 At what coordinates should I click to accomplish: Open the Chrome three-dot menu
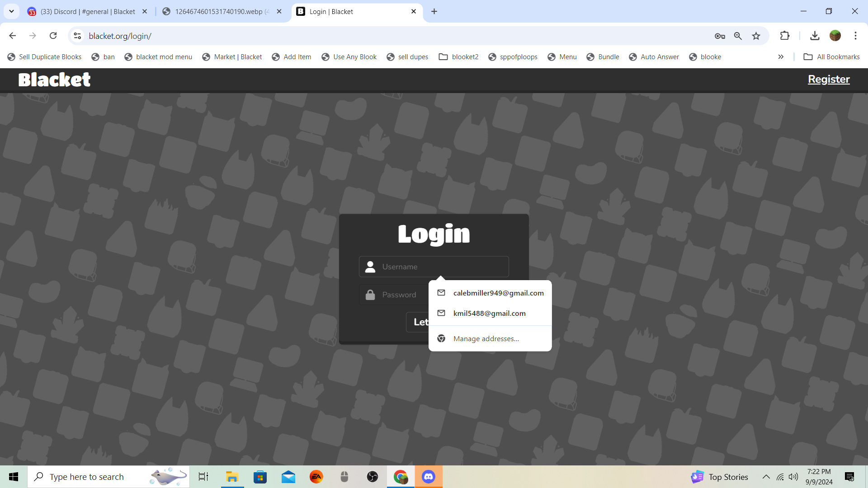click(855, 36)
